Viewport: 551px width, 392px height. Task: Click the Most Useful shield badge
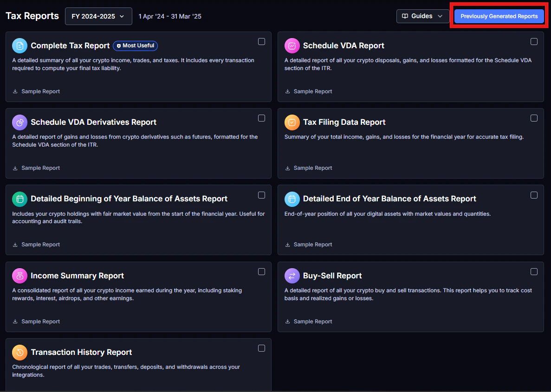[x=135, y=45]
